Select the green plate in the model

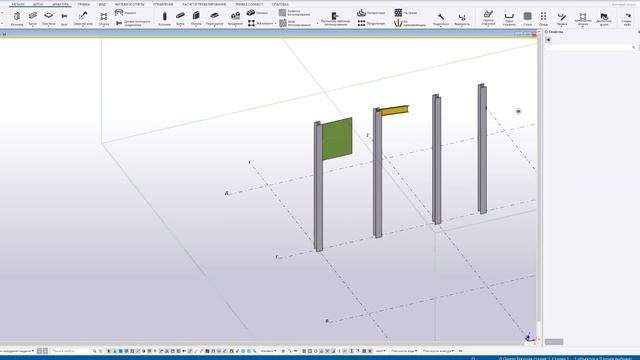337,139
